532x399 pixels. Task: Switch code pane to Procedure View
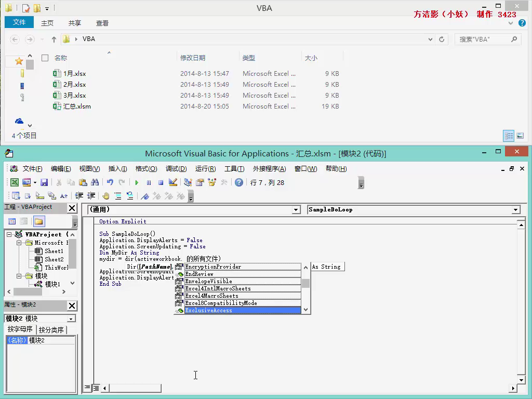pos(87,388)
